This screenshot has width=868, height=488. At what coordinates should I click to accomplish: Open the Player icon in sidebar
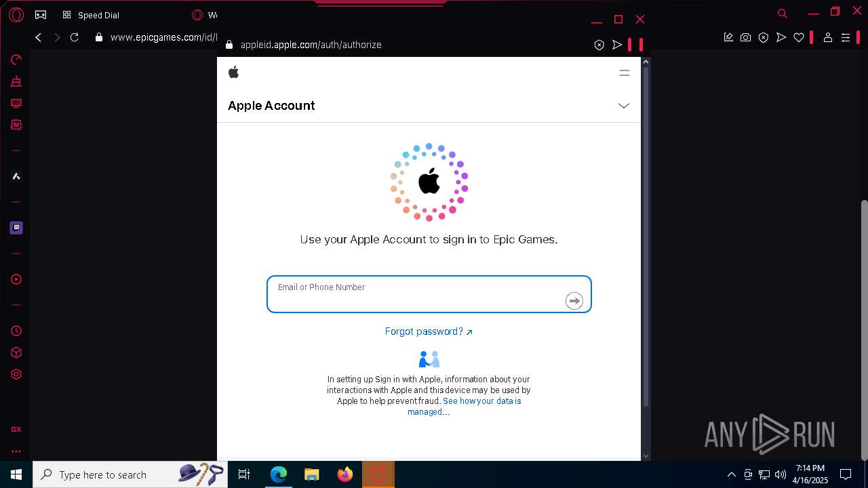click(x=16, y=279)
